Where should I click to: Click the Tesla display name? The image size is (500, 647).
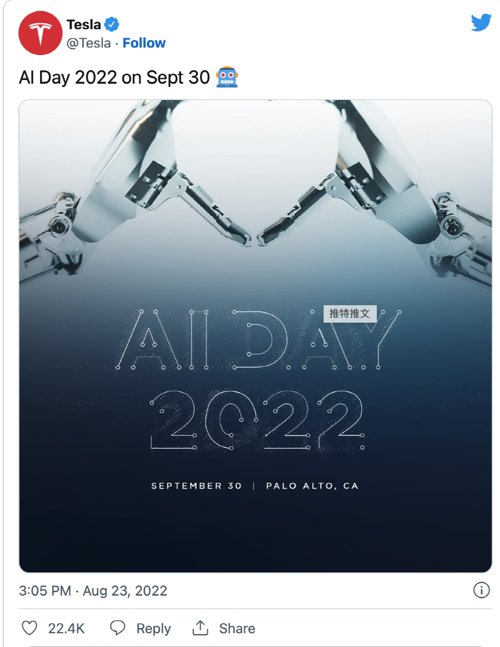click(x=84, y=24)
